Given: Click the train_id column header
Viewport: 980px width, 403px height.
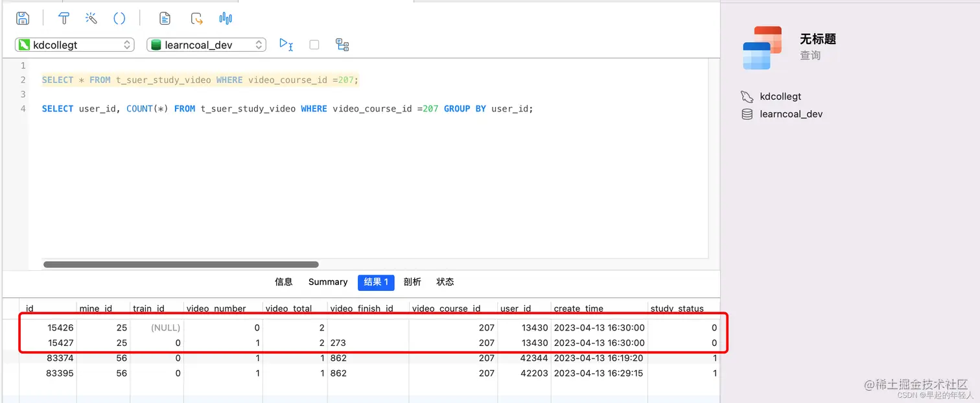Looking at the screenshot, I should click(156, 308).
